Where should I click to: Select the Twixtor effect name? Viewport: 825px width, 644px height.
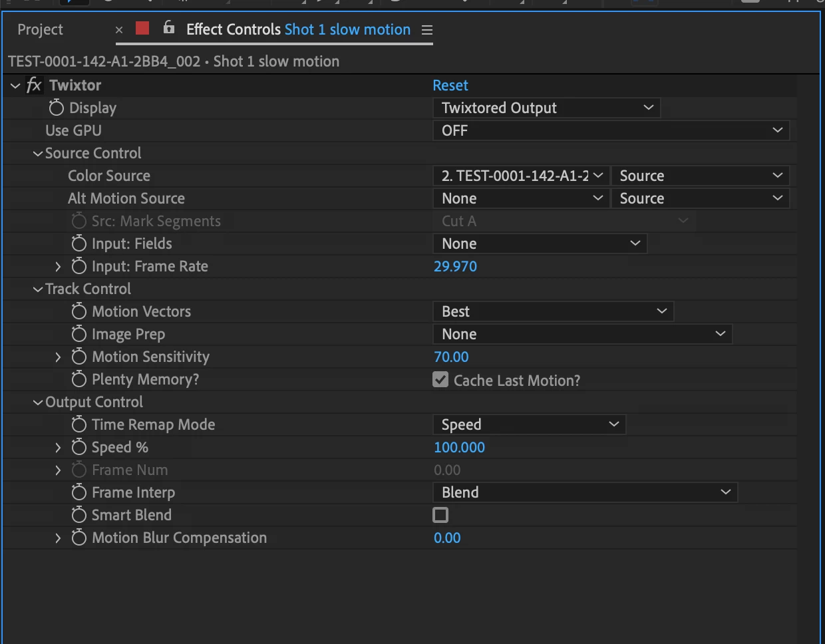(75, 85)
